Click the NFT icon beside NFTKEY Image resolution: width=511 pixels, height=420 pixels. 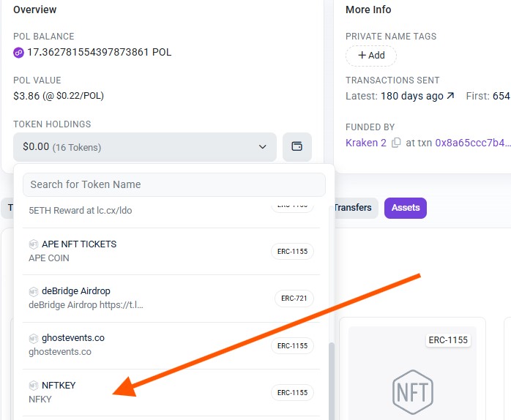point(34,386)
